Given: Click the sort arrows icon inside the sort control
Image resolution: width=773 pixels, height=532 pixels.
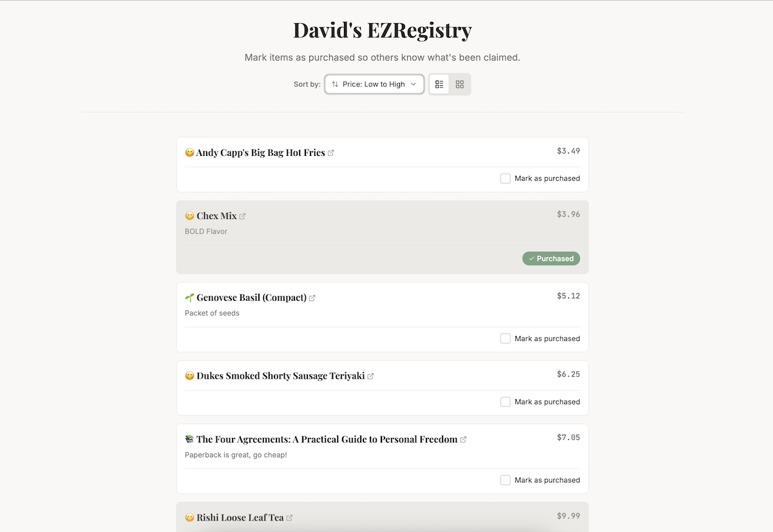Looking at the screenshot, I should click(x=335, y=84).
